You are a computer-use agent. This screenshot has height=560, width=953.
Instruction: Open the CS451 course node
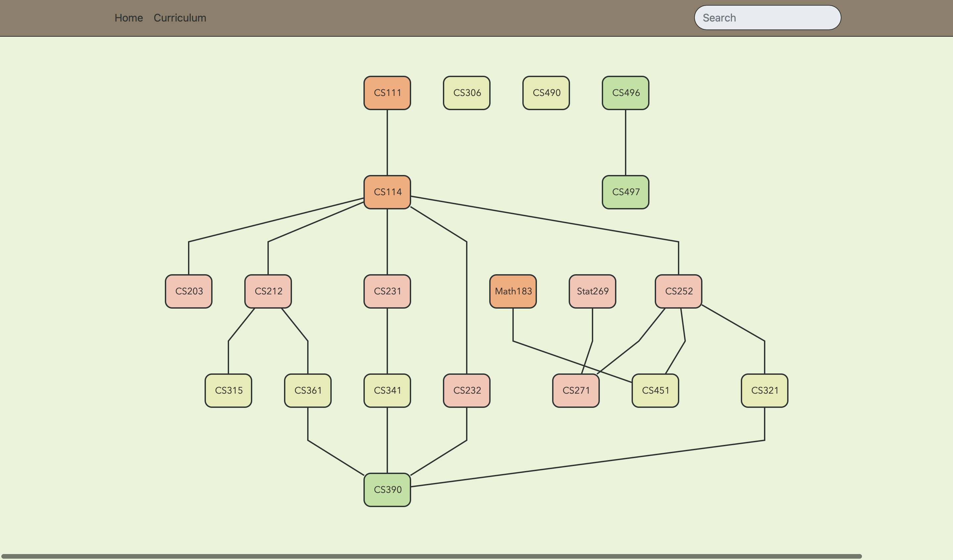655,390
